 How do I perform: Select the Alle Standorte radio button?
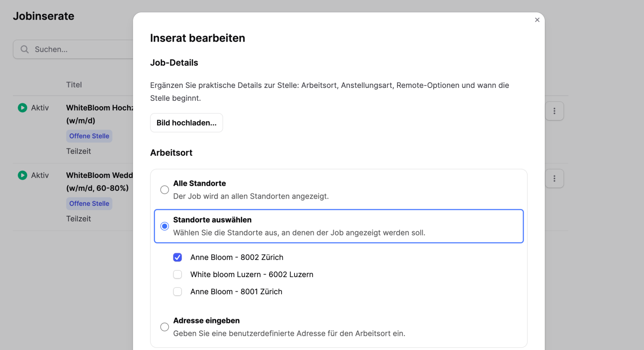[164, 189]
